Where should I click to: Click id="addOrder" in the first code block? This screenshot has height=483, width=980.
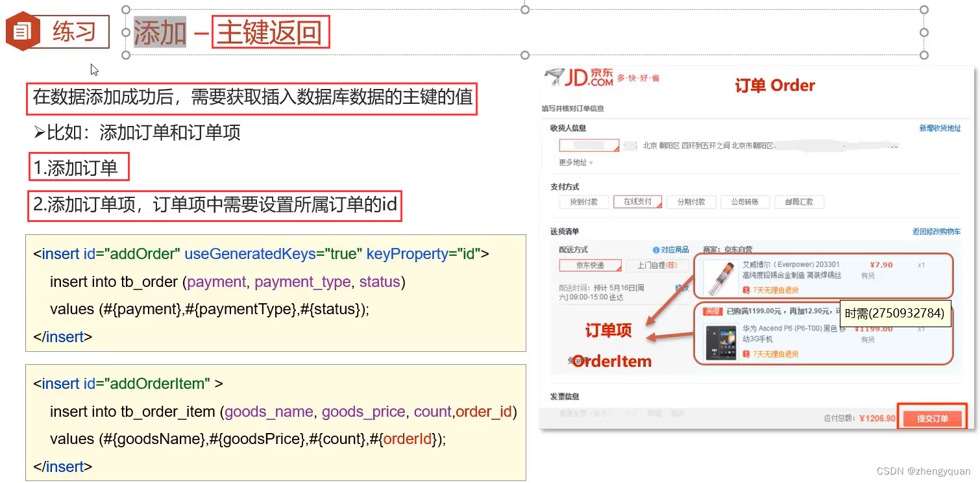click(132, 254)
